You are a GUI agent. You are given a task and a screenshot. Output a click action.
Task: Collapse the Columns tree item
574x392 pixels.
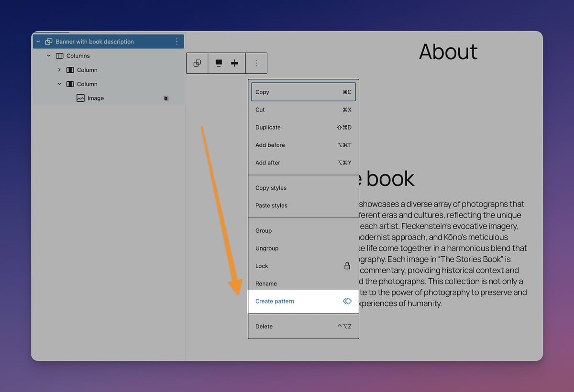point(49,56)
